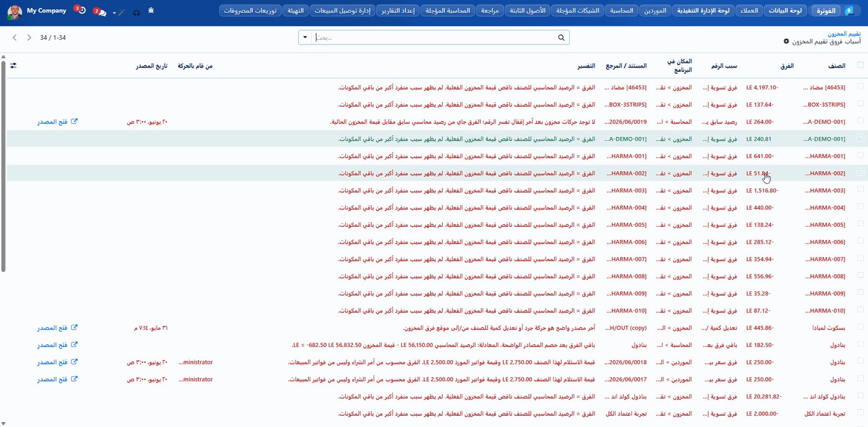This screenshot has height=427, width=868.
Task: Open the gear actions menu beside the title
Action: click(786, 42)
